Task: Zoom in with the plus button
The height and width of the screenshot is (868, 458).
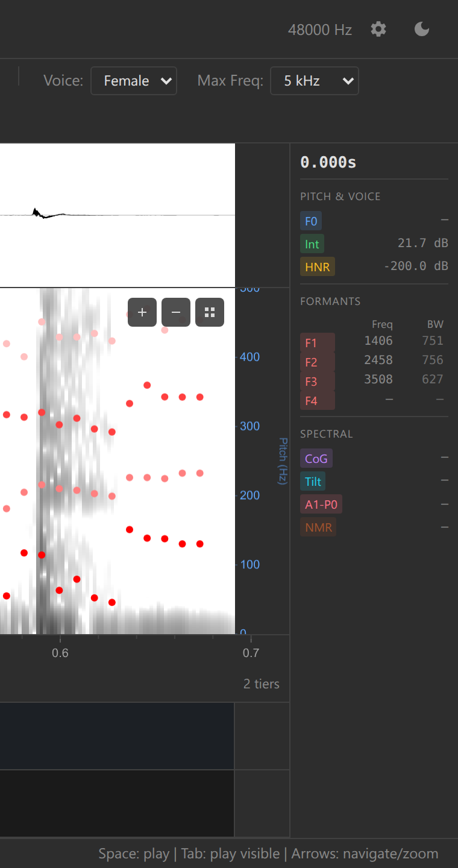Action: click(x=142, y=312)
